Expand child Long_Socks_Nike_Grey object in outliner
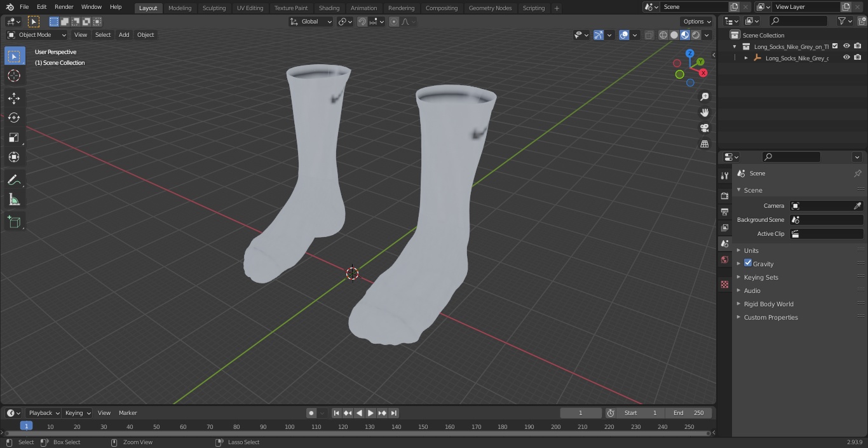 pos(746,58)
